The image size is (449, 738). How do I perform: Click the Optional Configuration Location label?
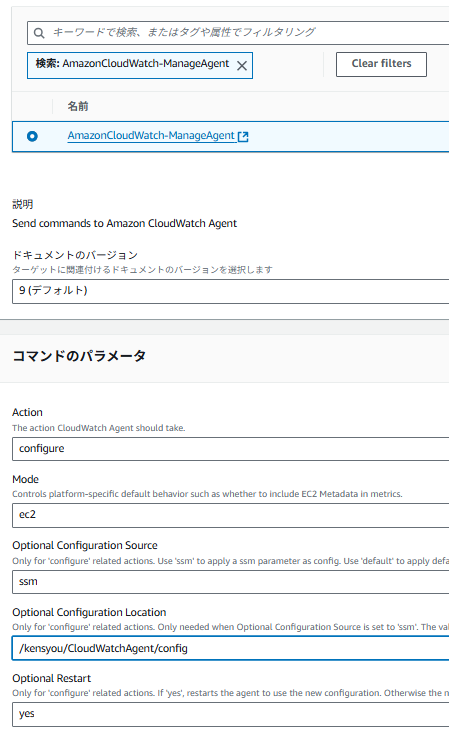(x=89, y=612)
